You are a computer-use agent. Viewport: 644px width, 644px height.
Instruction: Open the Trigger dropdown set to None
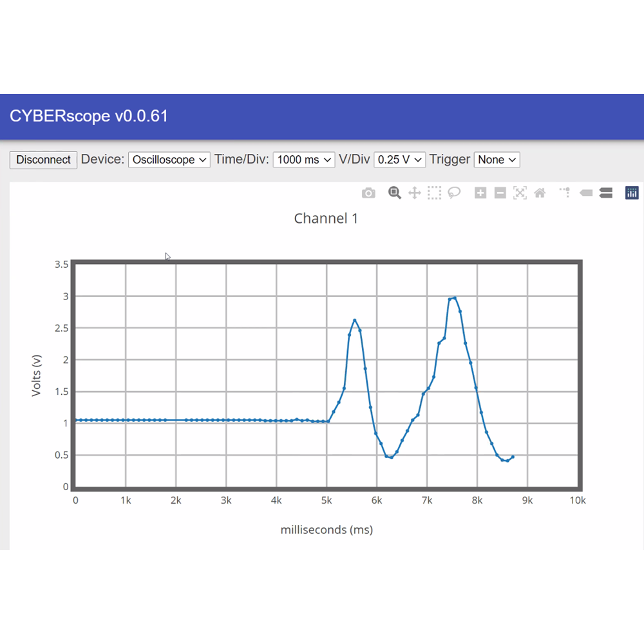497,159
